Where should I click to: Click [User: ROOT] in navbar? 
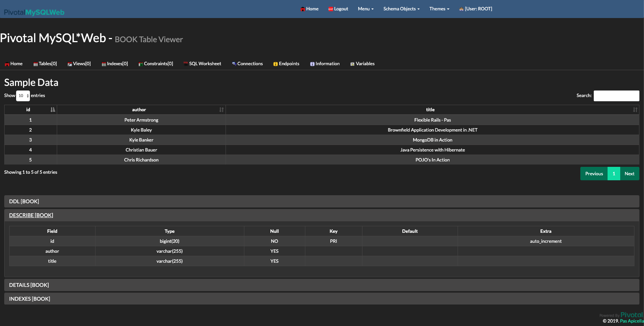pos(476,9)
